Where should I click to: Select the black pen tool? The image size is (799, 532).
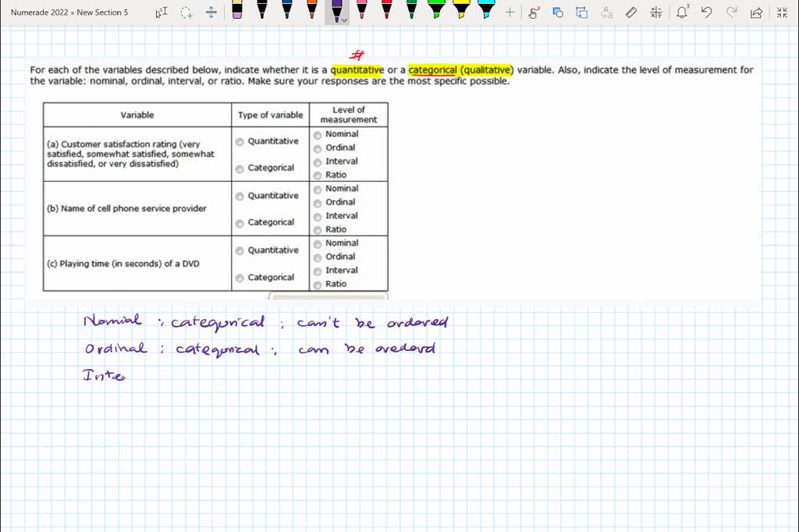(x=261, y=12)
